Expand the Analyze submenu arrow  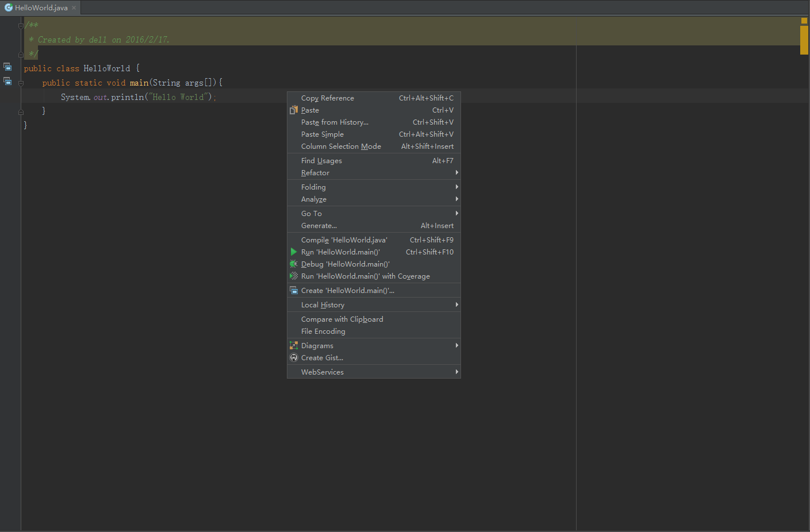click(457, 199)
